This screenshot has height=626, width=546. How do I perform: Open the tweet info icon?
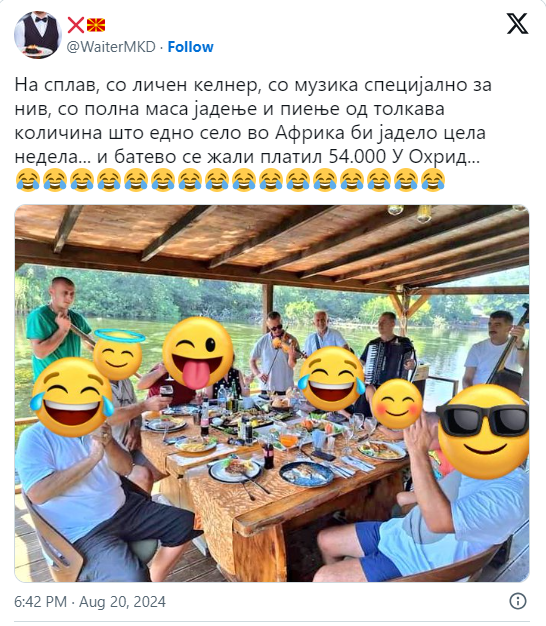[518, 601]
